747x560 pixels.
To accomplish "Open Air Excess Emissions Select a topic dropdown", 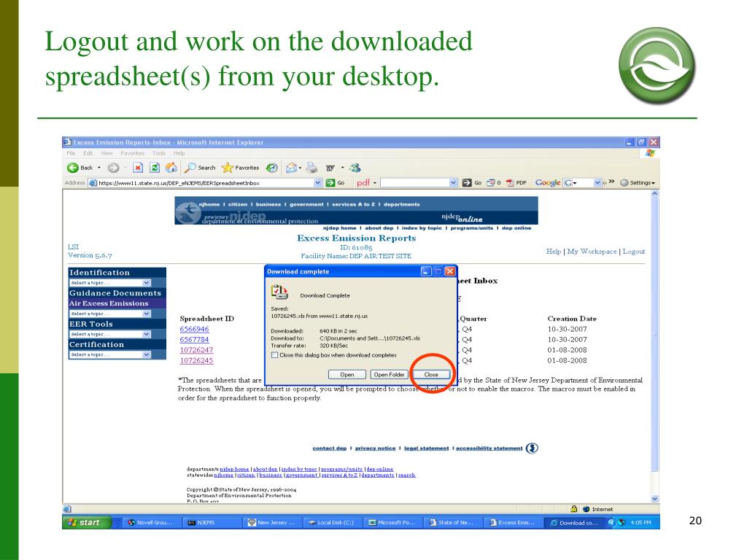I will (x=146, y=314).
